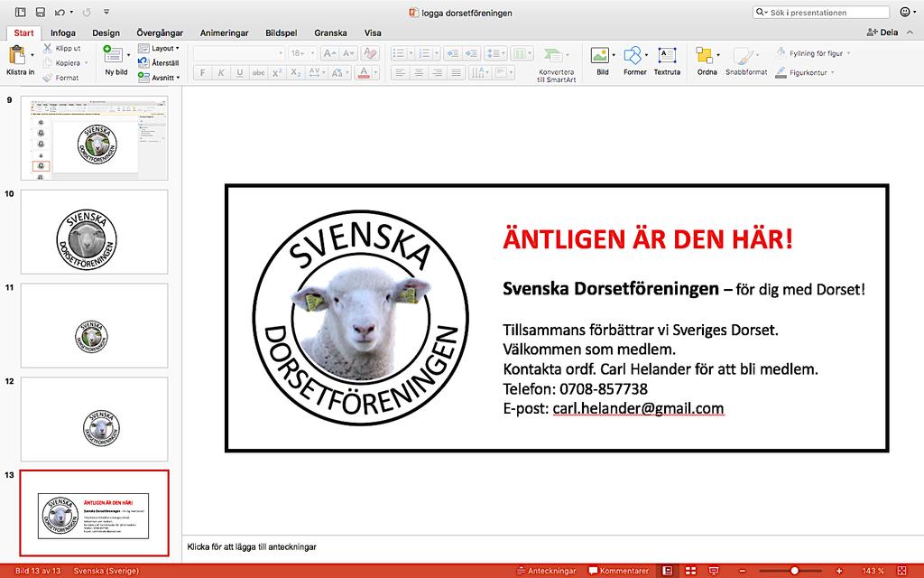Increase font size with the large A icon
Image resolution: width=924 pixels, height=578 pixels.
pos(329,53)
